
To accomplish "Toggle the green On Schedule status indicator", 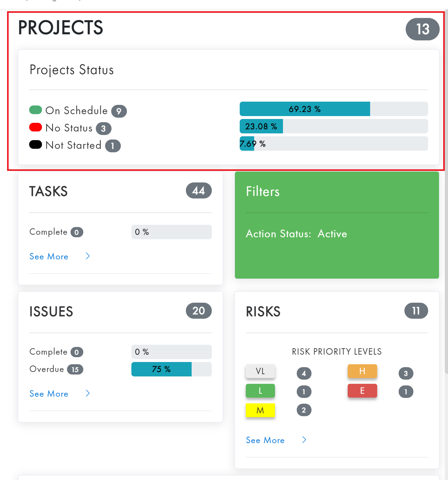I will pyautogui.click(x=36, y=110).
